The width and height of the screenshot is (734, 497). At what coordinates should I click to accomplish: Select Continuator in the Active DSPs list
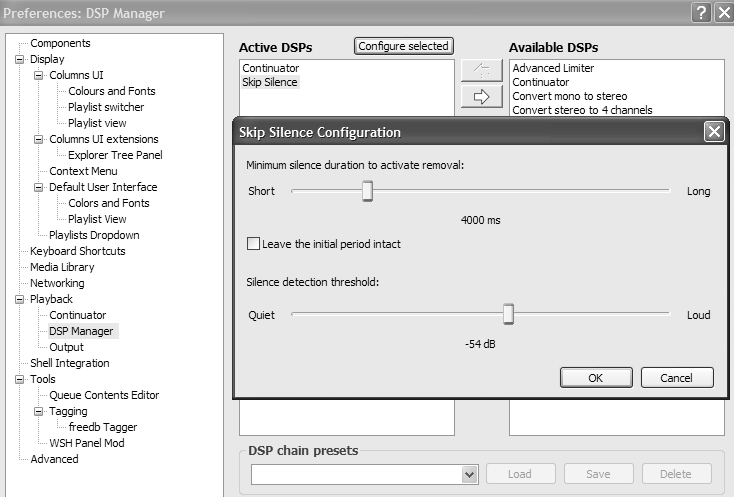pyautogui.click(x=271, y=68)
